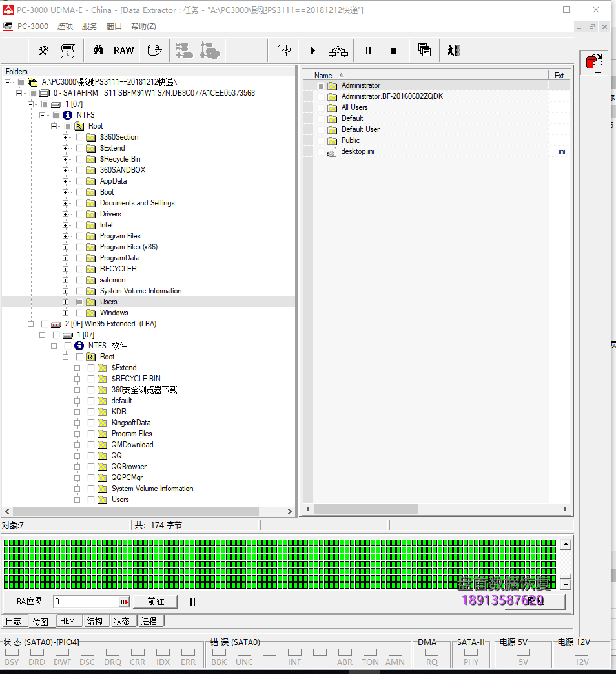Expand the $Recycle.Bin folder
The width and height of the screenshot is (616, 674).
[65, 159]
